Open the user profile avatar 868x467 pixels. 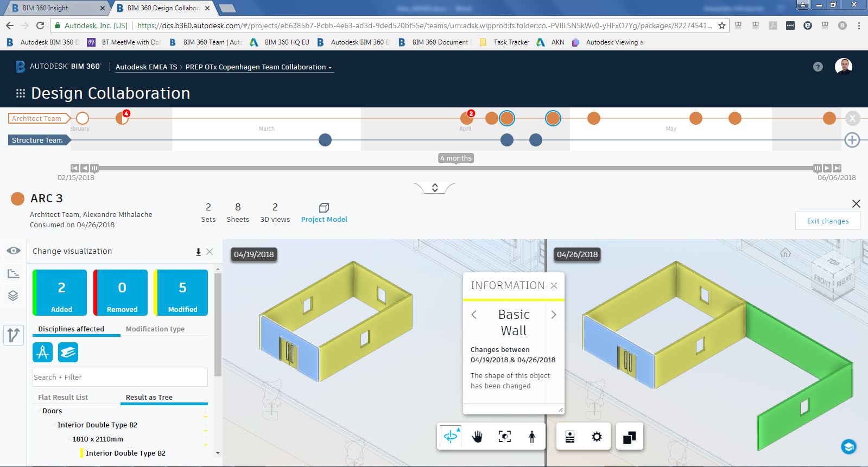[843, 66]
